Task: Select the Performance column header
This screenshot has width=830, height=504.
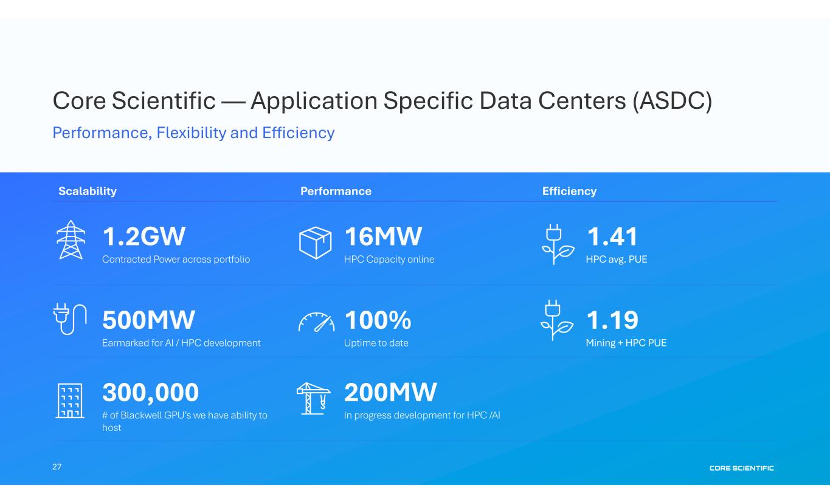Action: (x=336, y=192)
